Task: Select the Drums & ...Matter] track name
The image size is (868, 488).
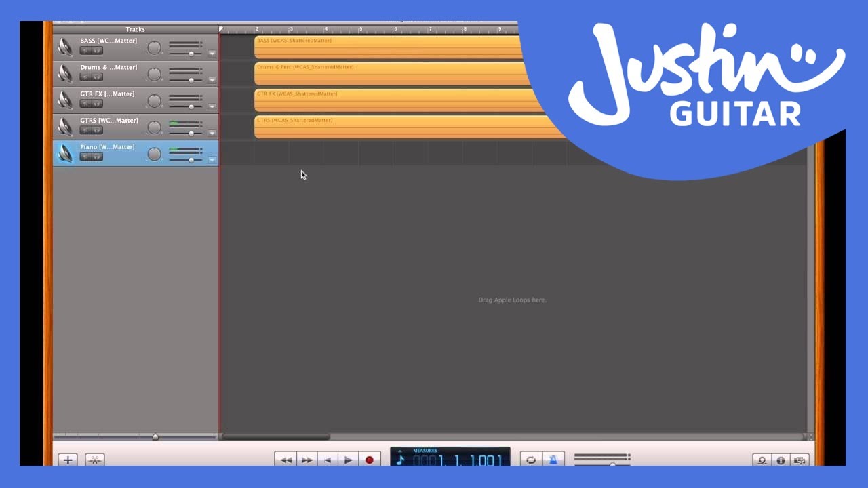Action: (108, 67)
